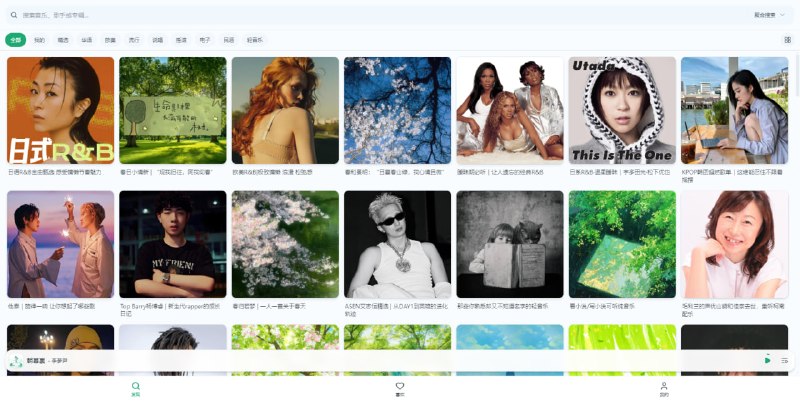Screen dimensions: 800x403
Task: Click the Top Barry playlist title text
Action: click(170, 310)
